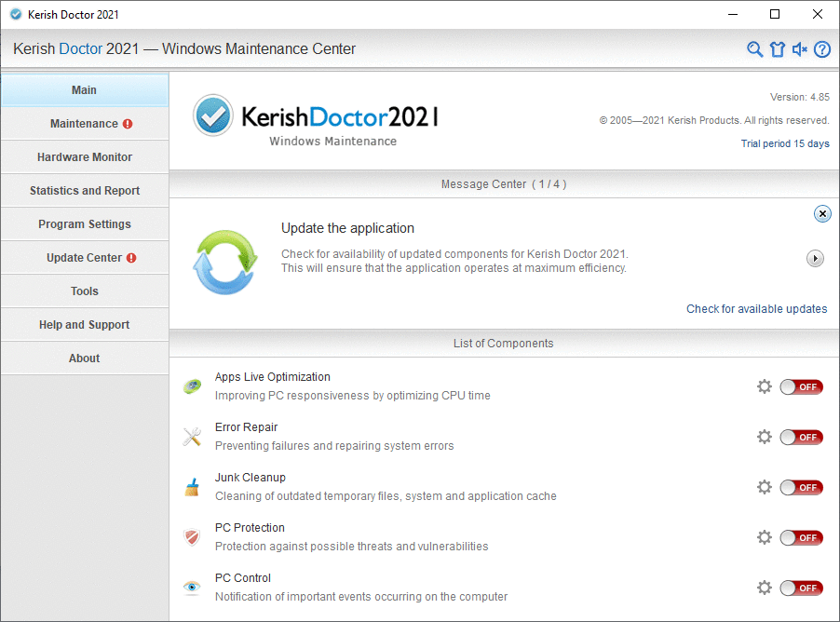Open the Maintenance section
This screenshot has height=622, width=840.
[x=85, y=124]
